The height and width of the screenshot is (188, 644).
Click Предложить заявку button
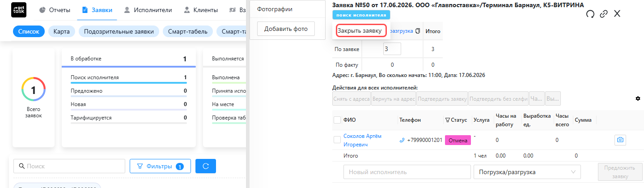(x=620, y=172)
